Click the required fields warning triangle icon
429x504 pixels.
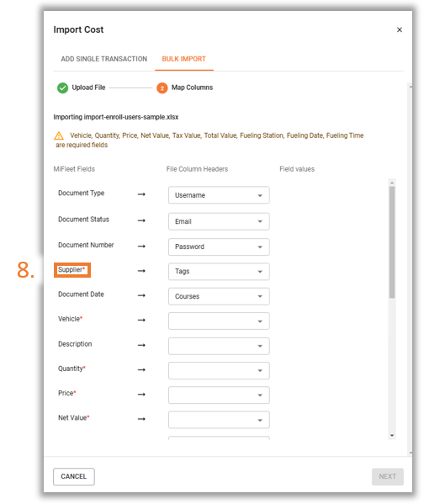click(x=59, y=135)
